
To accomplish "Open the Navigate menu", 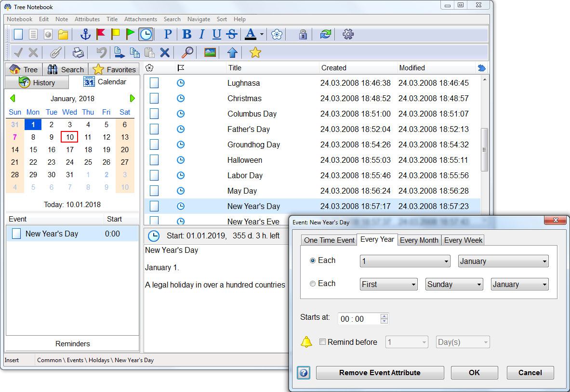I will tap(199, 19).
